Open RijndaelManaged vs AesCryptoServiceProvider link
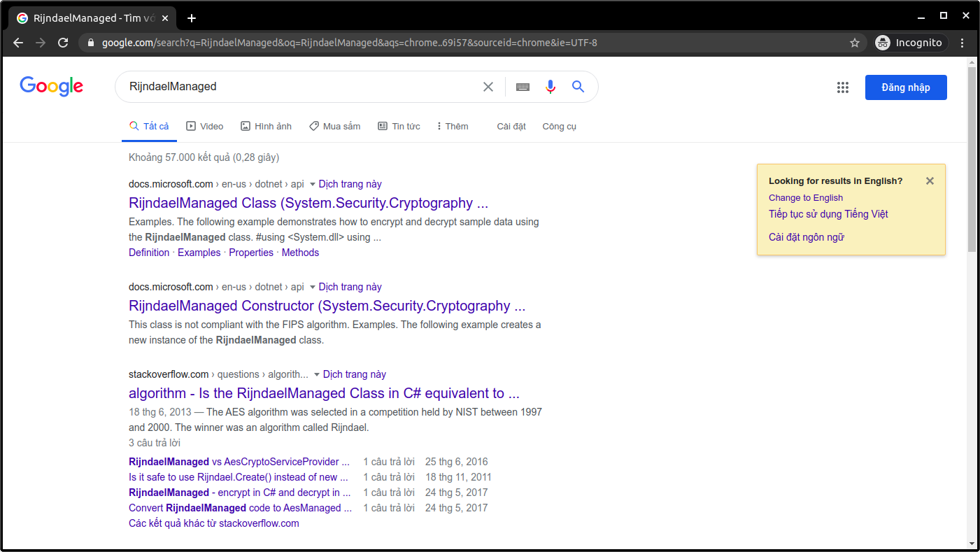 (x=239, y=462)
